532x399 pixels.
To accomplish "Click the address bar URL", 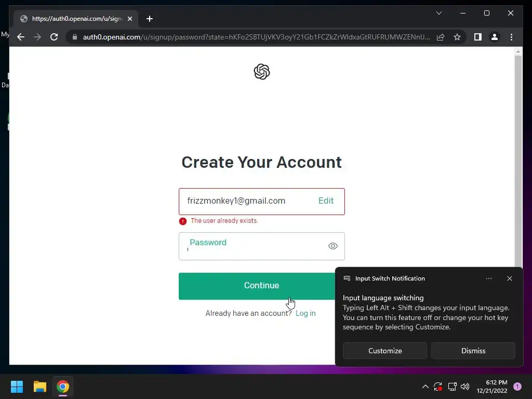I will click(x=256, y=37).
